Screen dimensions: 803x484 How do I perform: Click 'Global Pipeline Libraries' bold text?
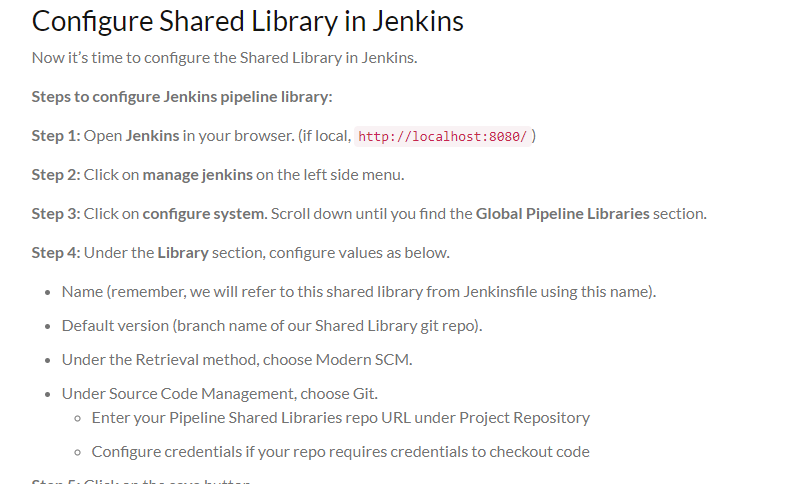[x=562, y=214]
